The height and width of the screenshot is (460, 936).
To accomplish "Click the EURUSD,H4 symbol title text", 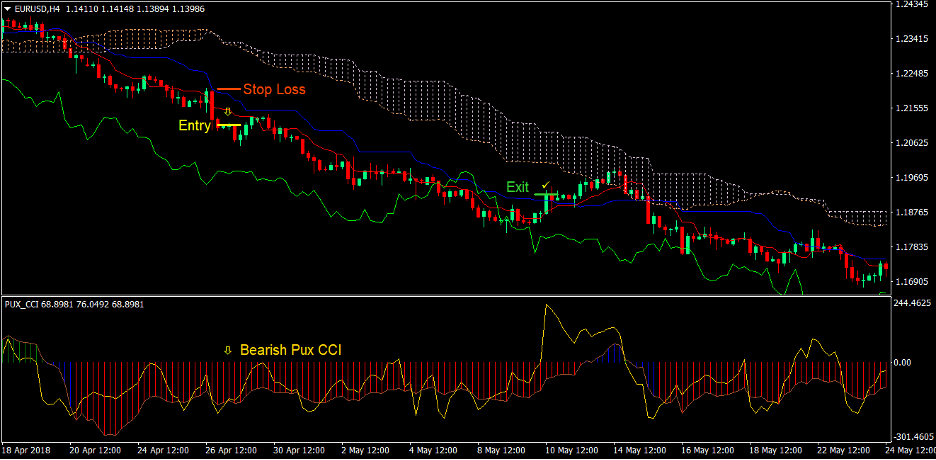I will click(37, 8).
